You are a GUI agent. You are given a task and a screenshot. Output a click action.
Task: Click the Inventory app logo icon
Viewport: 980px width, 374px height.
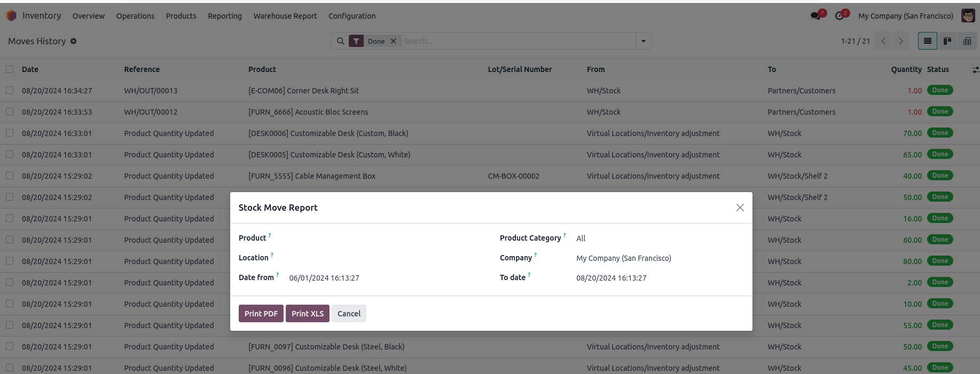coord(11,16)
